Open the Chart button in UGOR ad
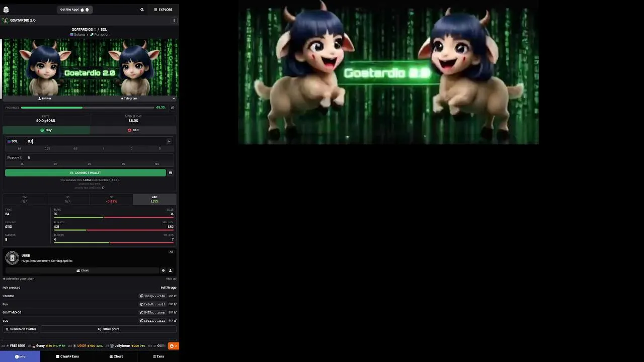Viewport: 644px width, 362px height. (82, 270)
